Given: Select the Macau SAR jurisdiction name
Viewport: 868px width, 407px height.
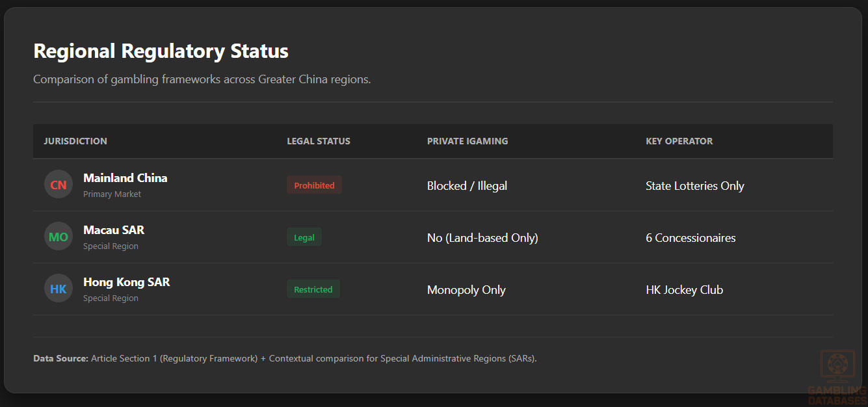Looking at the screenshot, I should (x=114, y=230).
